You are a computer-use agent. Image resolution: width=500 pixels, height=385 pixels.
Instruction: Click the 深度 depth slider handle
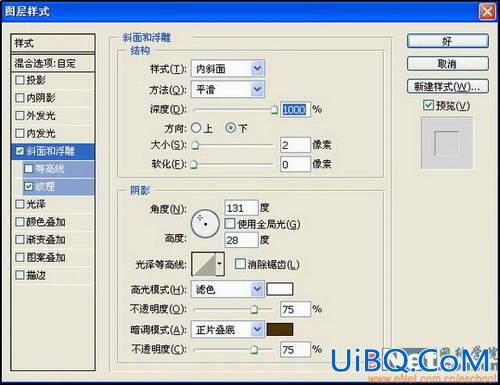point(274,110)
